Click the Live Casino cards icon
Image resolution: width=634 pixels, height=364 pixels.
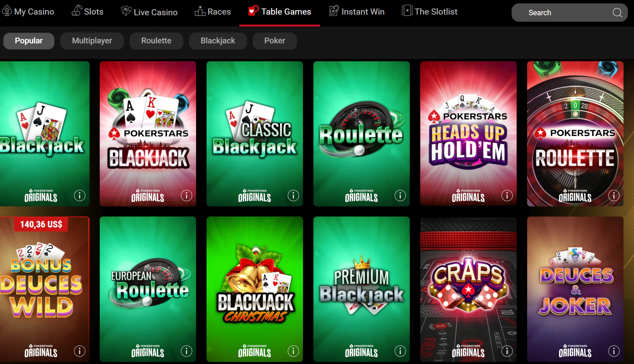[126, 11]
